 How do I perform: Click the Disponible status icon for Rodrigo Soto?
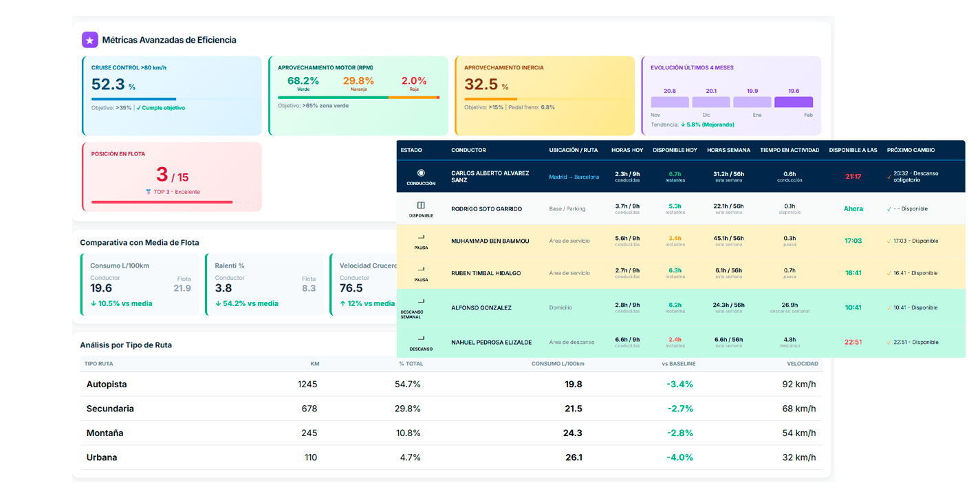[421, 206]
